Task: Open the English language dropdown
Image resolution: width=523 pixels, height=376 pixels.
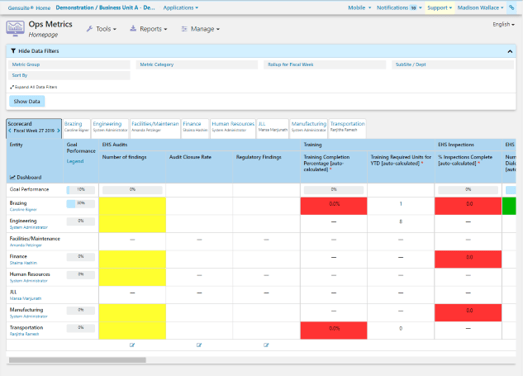Action: tap(503, 24)
